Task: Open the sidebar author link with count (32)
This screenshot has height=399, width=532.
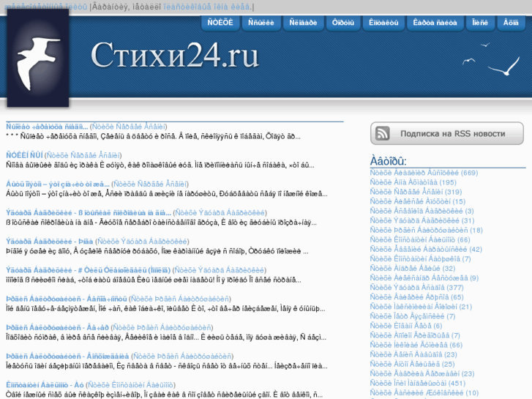Action: click(x=413, y=269)
